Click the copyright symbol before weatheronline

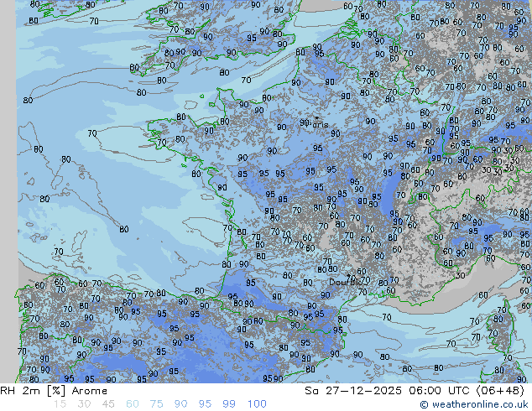425,404
